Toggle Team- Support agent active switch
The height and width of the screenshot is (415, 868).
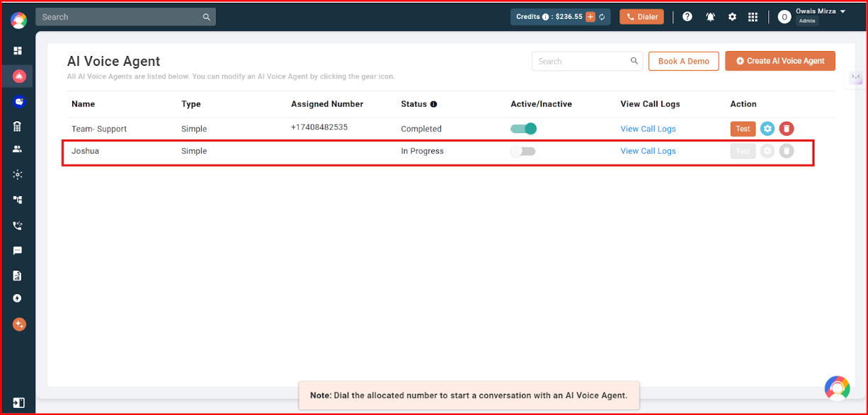coord(523,129)
